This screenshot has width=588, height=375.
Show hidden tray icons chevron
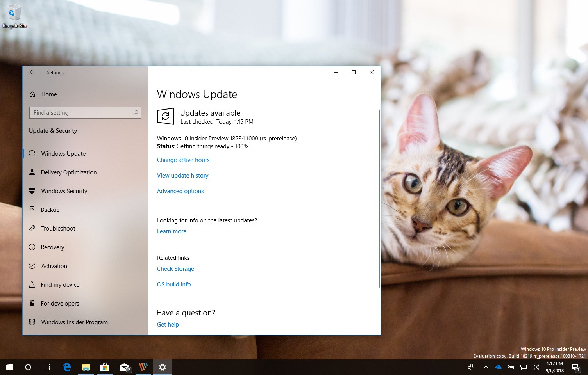coord(486,367)
